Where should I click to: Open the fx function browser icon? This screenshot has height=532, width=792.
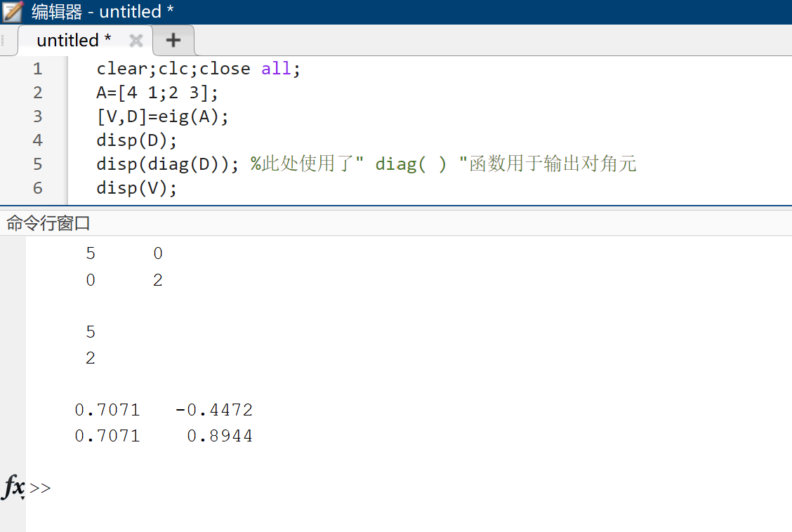click(x=13, y=486)
